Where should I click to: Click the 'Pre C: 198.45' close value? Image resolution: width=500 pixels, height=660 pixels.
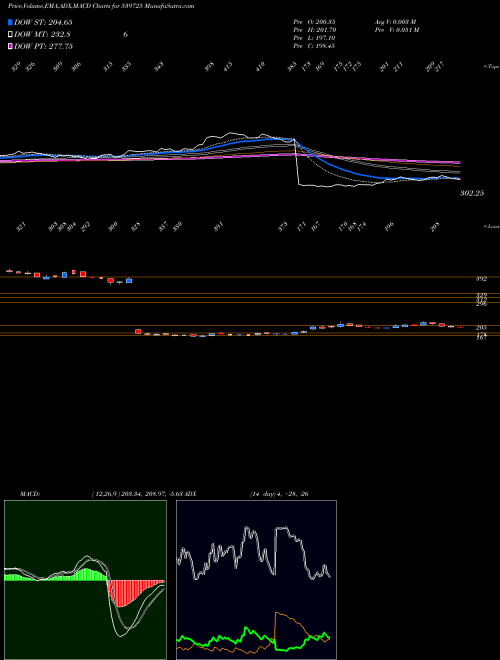pyautogui.click(x=314, y=46)
